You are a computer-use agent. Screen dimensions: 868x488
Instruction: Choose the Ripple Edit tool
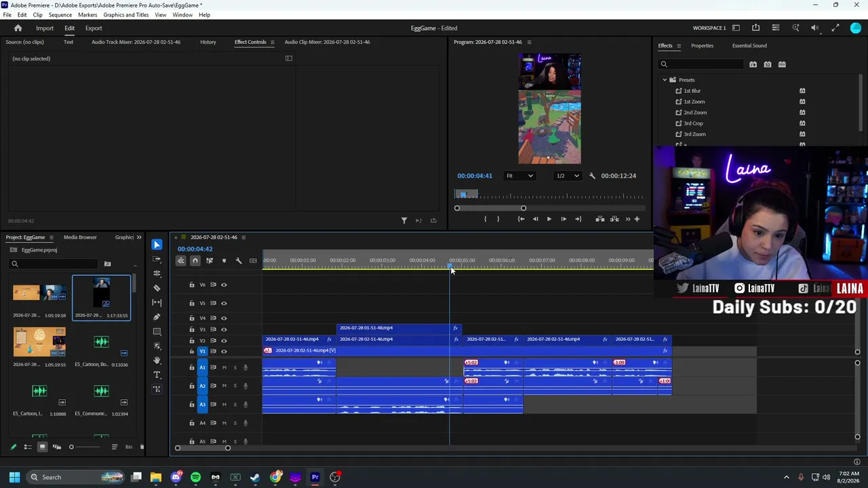click(x=157, y=274)
